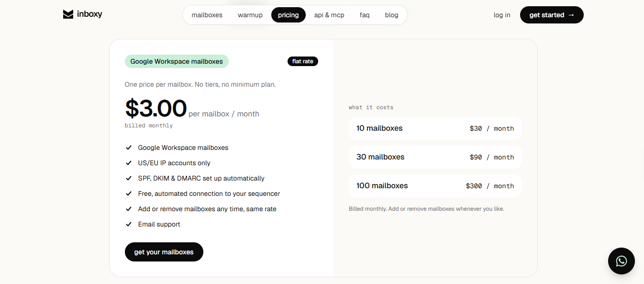
Task: Click the inboxy envelope logo icon
Action: click(x=68, y=14)
